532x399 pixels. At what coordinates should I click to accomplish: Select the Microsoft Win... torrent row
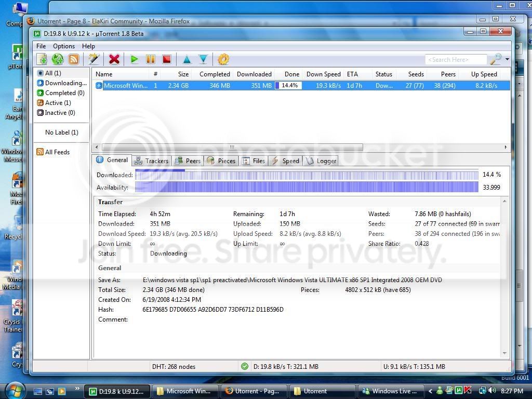click(301, 86)
